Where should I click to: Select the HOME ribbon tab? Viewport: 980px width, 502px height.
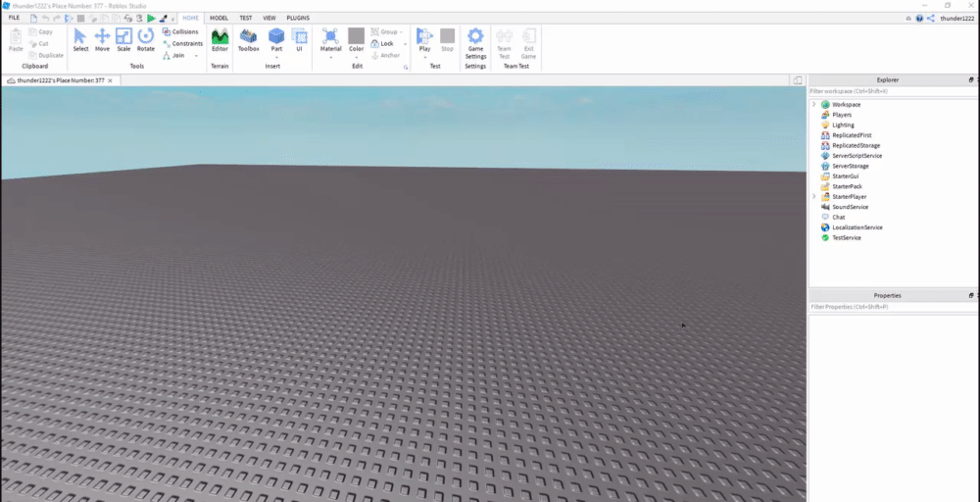pos(191,18)
